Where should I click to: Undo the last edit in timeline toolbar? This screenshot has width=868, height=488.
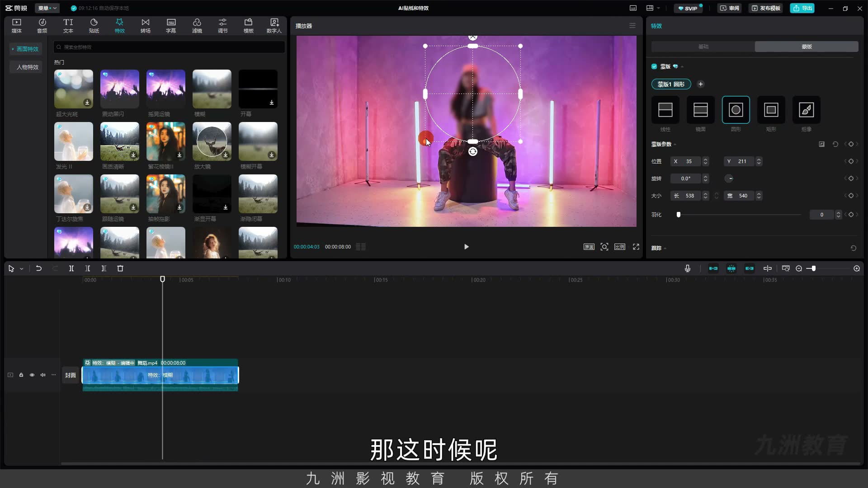[39, 268]
